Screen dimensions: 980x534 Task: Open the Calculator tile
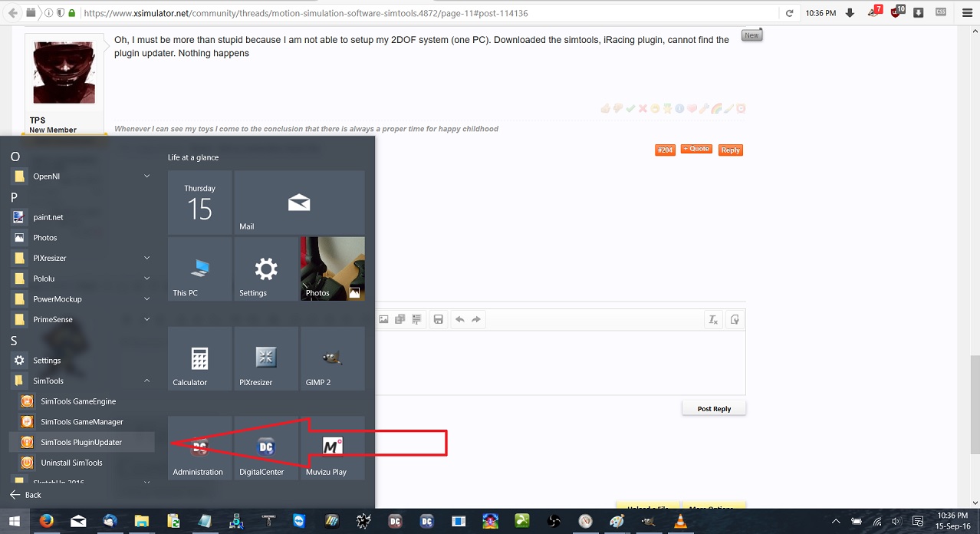pyautogui.click(x=199, y=358)
